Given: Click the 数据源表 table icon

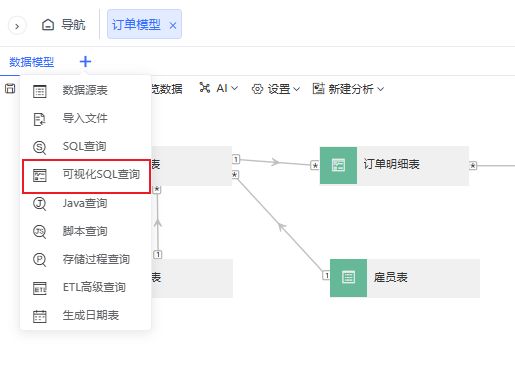Looking at the screenshot, I should click(x=40, y=91).
